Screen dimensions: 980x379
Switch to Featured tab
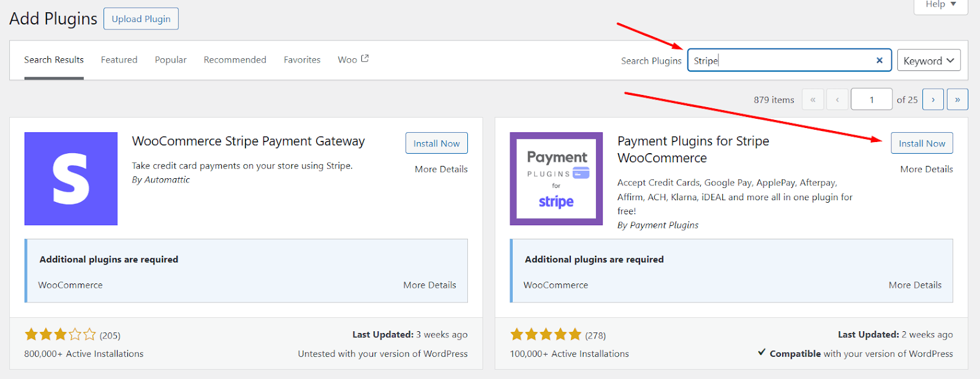pyautogui.click(x=119, y=60)
